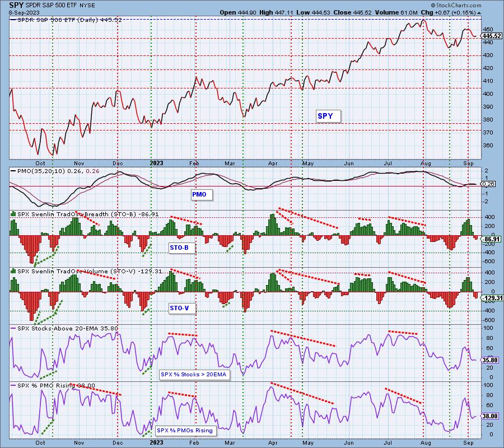Image resolution: width=504 pixels, height=448 pixels.
Task: Click the 'High 447.11' value
Action: pos(276,12)
